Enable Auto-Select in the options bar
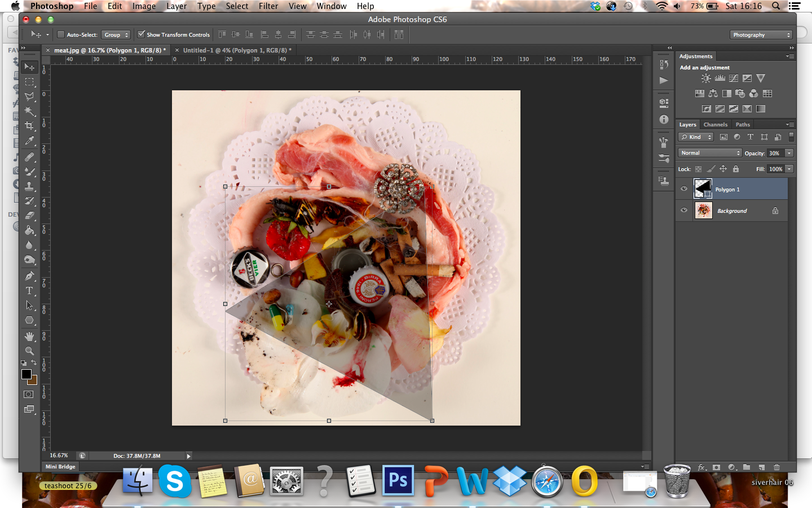The image size is (812, 508). coord(61,34)
